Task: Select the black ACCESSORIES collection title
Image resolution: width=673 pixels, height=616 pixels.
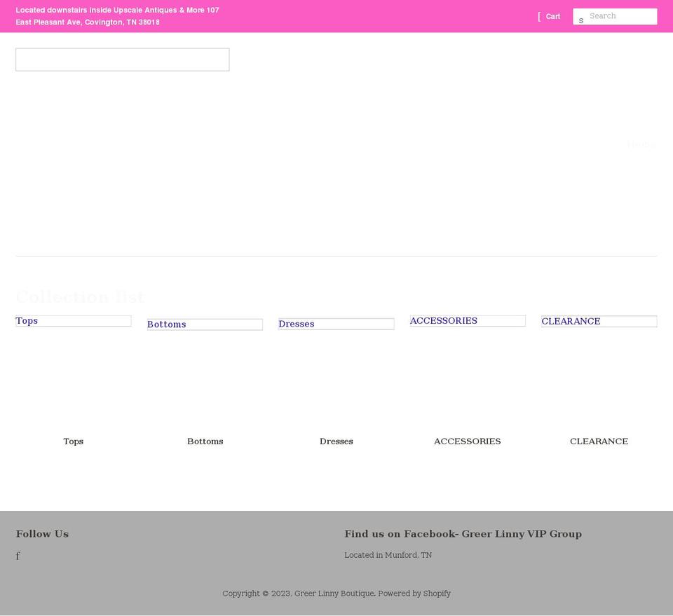Action: click(x=468, y=441)
